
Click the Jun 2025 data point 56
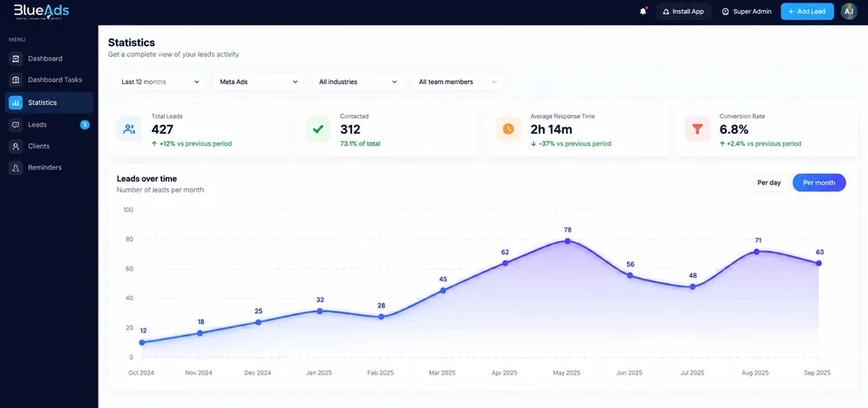pos(630,275)
